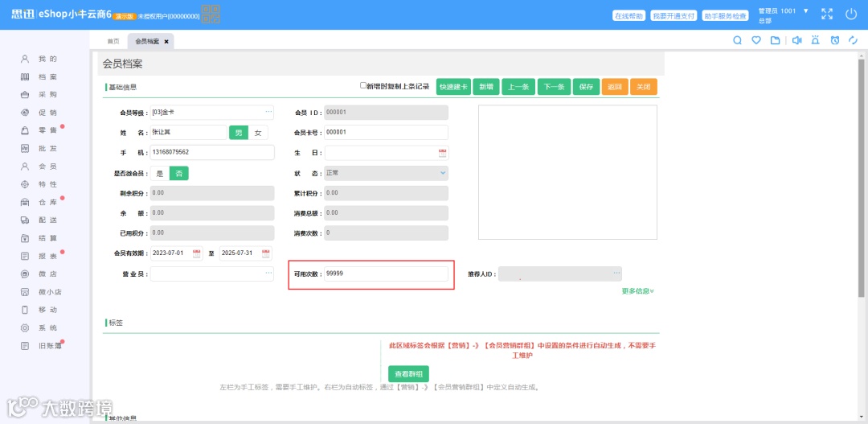This screenshot has height=424, width=868.
Task: Select gender 女
Action: pyautogui.click(x=258, y=133)
